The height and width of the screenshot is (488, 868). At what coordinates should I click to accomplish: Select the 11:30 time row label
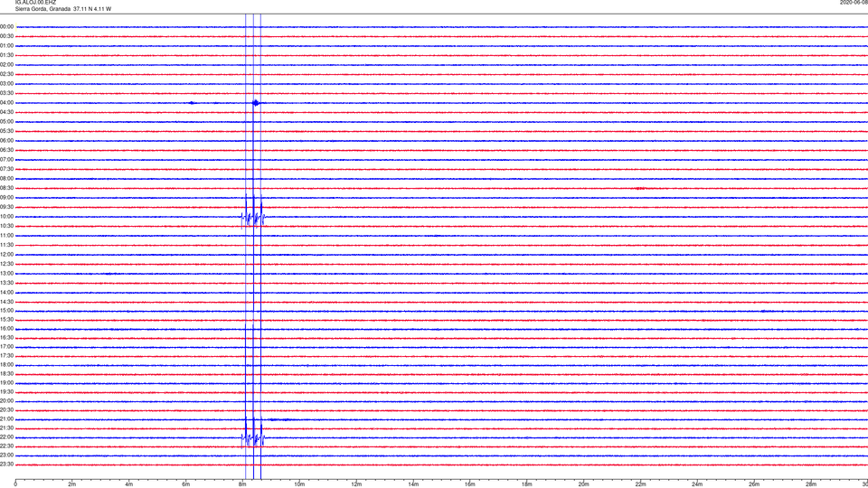[x=6, y=245]
